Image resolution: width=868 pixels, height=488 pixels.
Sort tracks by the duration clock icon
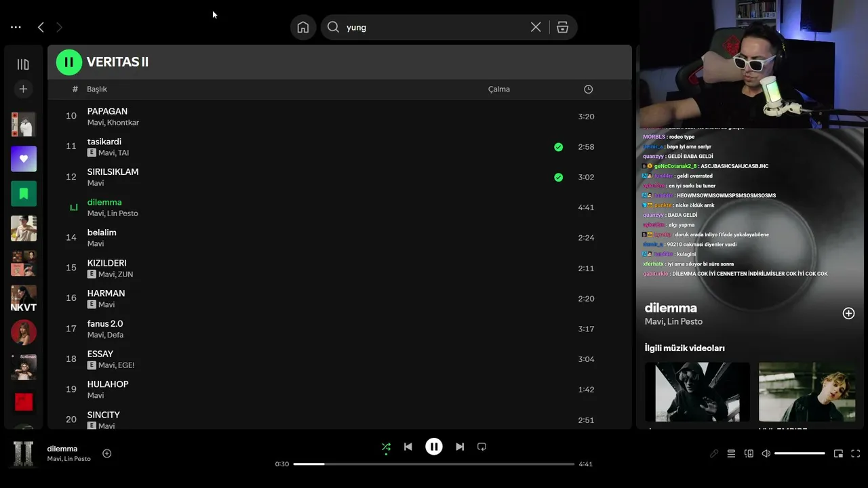point(588,89)
